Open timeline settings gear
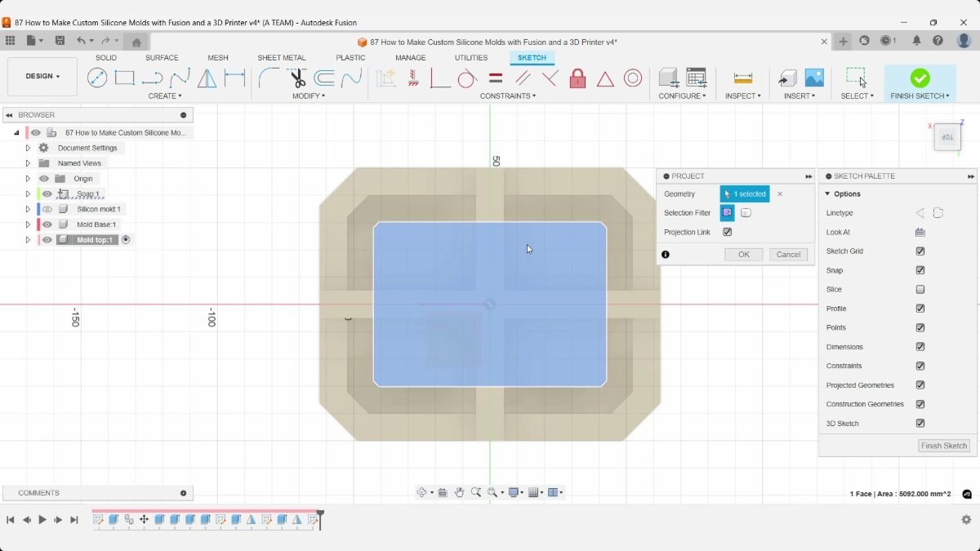Image resolution: width=980 pixels, height=551 pixels. point(966,519)
